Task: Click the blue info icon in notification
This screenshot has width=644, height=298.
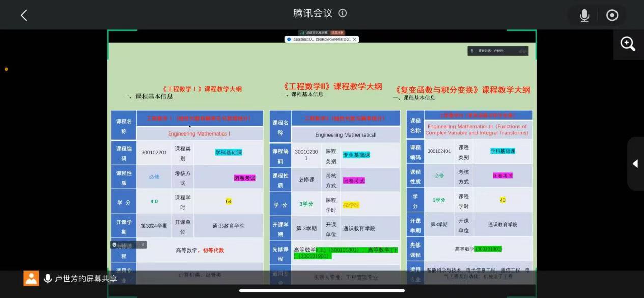Action: 289,39
